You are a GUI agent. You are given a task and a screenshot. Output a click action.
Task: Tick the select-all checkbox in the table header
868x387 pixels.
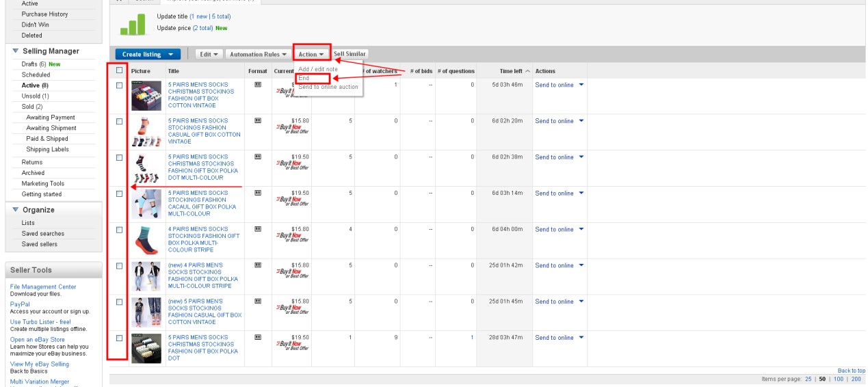point(119,70)
